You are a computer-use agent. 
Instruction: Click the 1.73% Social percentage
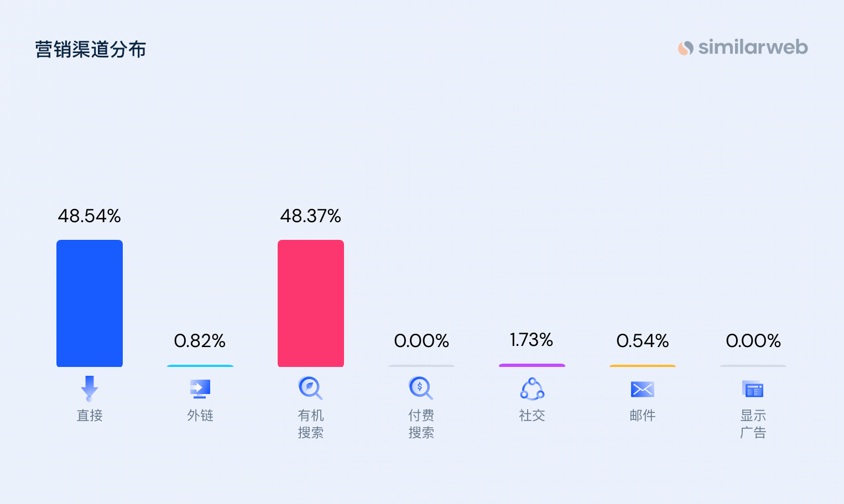tap(532, 340)
